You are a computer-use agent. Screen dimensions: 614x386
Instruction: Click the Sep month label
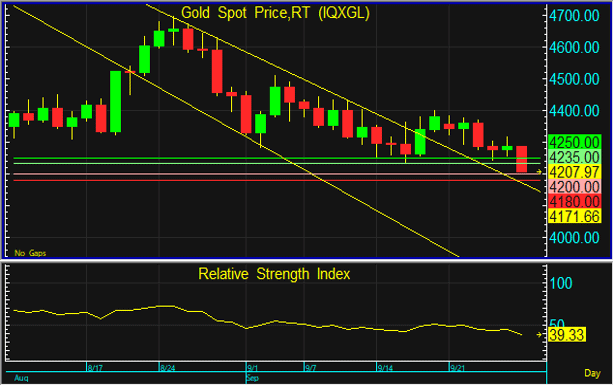pyautogui.click(x=253, y=379)
